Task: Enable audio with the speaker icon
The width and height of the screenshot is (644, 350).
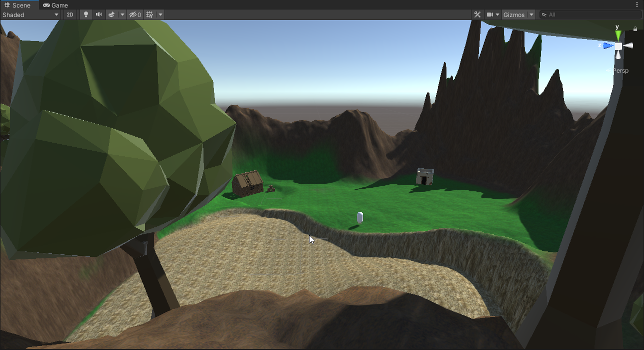Action: tap(98, 15)
